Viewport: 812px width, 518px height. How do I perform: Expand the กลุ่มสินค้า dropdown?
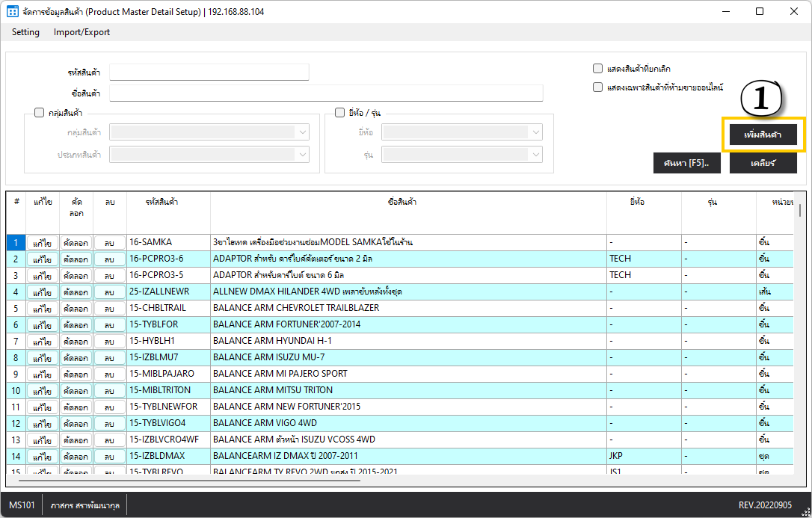point(209,132)
